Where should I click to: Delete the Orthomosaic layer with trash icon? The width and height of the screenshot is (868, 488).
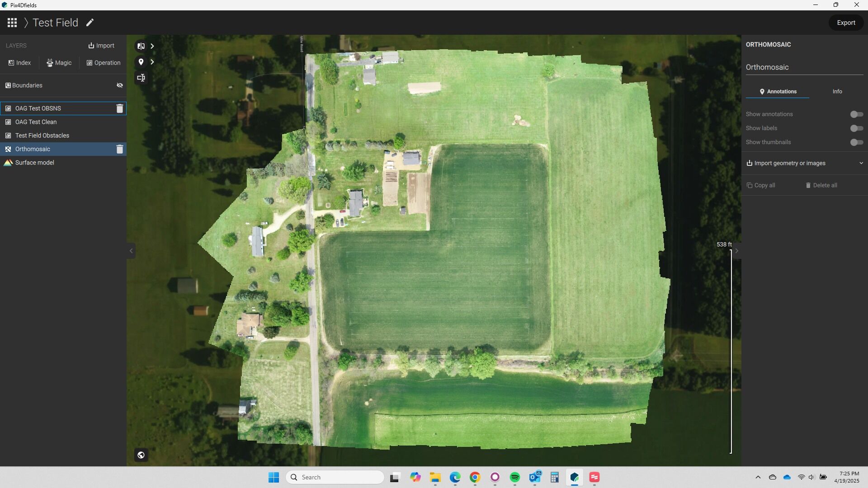(120, 149)
